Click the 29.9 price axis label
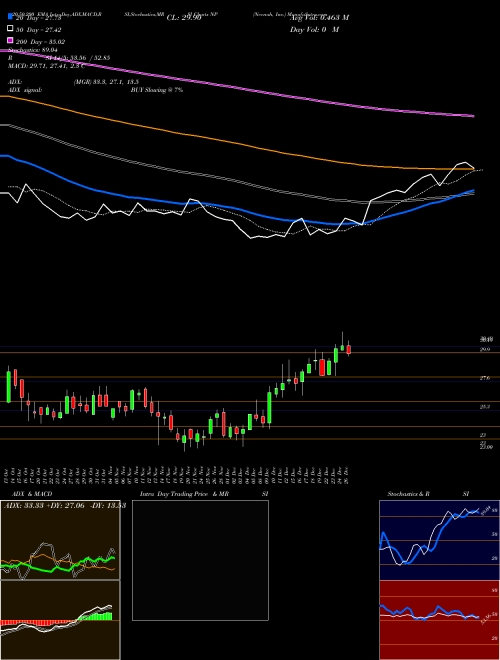Viewport: 500px width, 660px height. pyautogui.click(x=484, y=350)
